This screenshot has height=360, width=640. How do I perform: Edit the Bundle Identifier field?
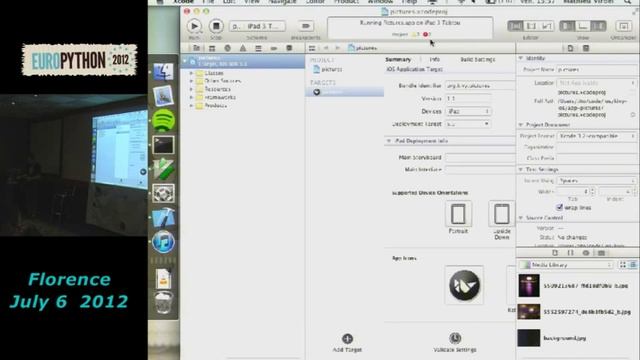click(480, 86)
